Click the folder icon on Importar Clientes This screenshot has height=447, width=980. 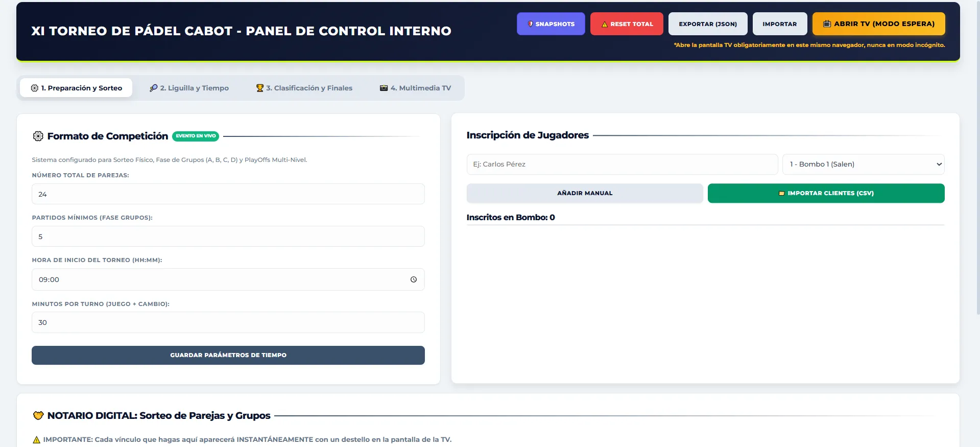pos(781,193)
